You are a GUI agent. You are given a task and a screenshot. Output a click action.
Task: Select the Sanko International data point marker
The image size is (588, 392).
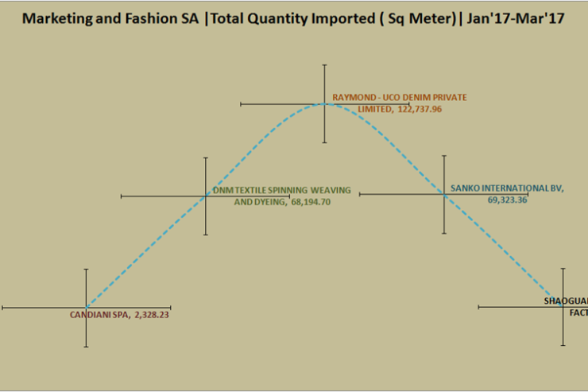click(444, 194)
